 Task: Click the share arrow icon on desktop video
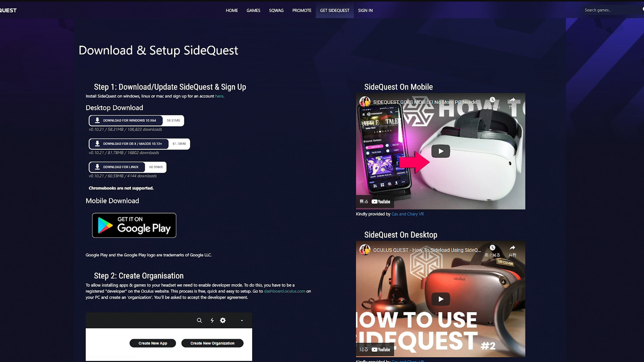click(x=512, y=248)
